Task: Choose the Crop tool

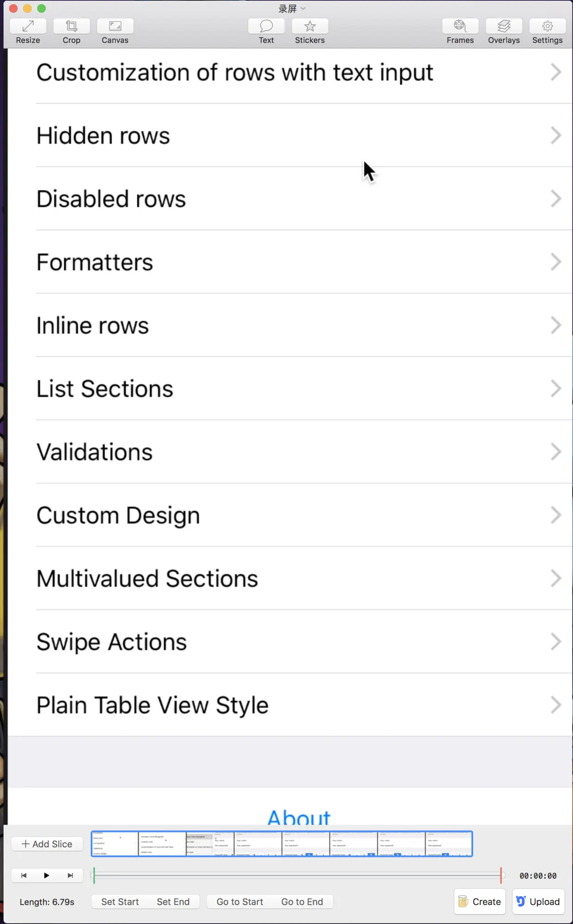Action: (x=72, y=26)
